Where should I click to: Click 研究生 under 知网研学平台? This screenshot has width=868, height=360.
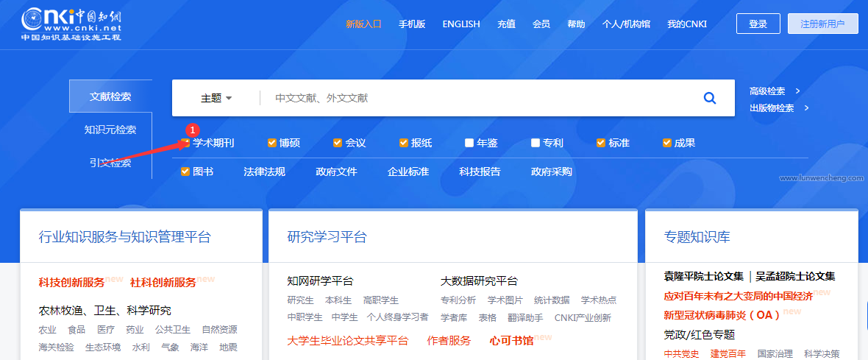(x=301, y=300)
